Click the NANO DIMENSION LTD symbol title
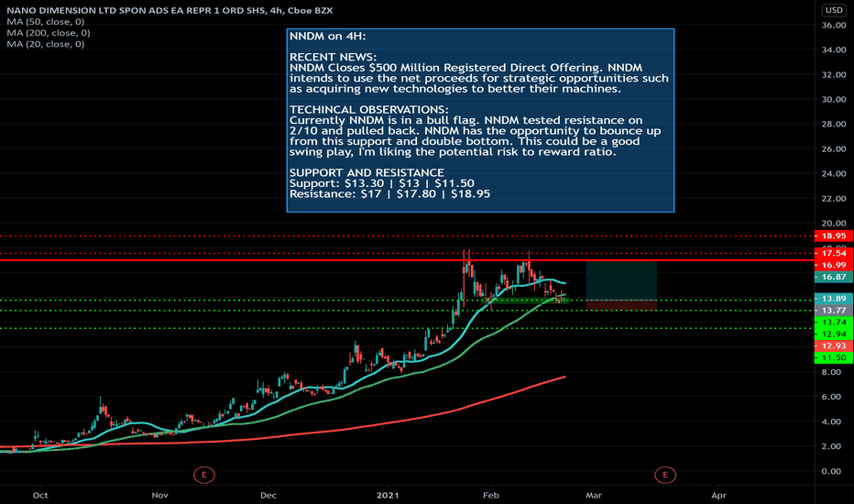 point(170,10)
